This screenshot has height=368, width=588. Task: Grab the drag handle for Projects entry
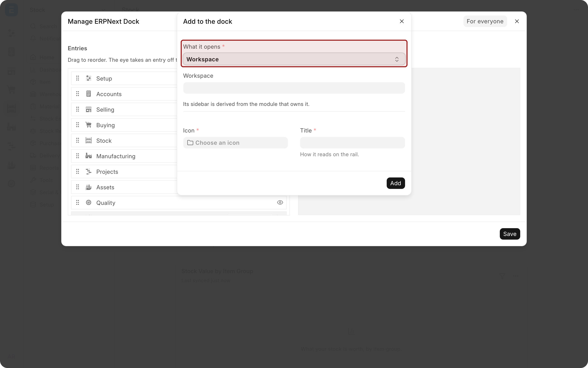78,171
